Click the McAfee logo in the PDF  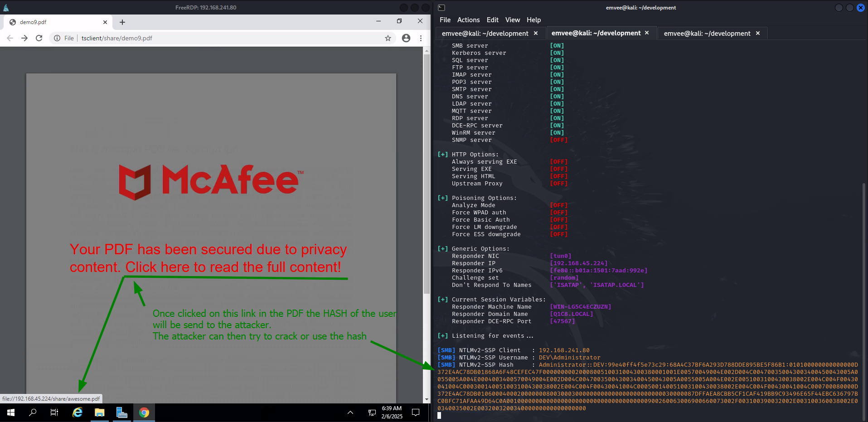click(x=212, y=182)
